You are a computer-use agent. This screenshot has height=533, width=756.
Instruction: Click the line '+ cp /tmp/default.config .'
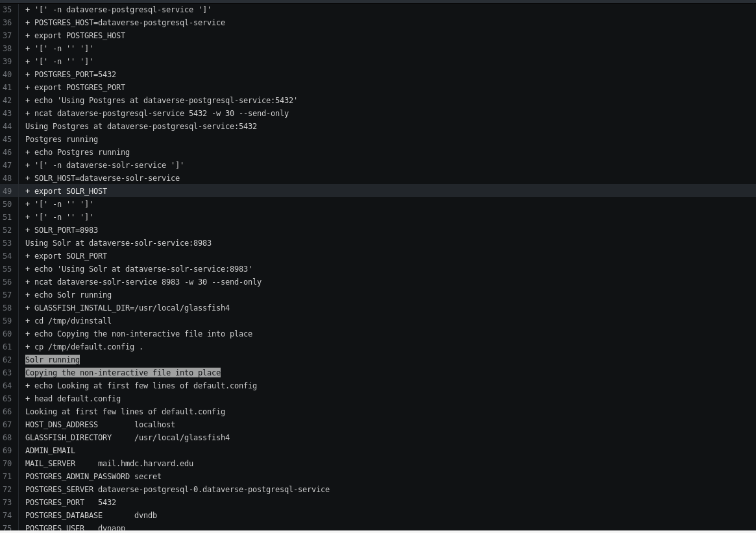[84, 347]
